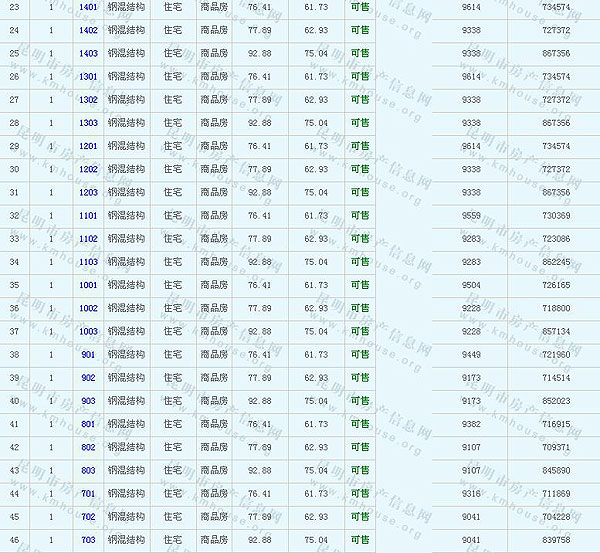
Task: Select unit 1102 link
Action: [x=88, y=238]
